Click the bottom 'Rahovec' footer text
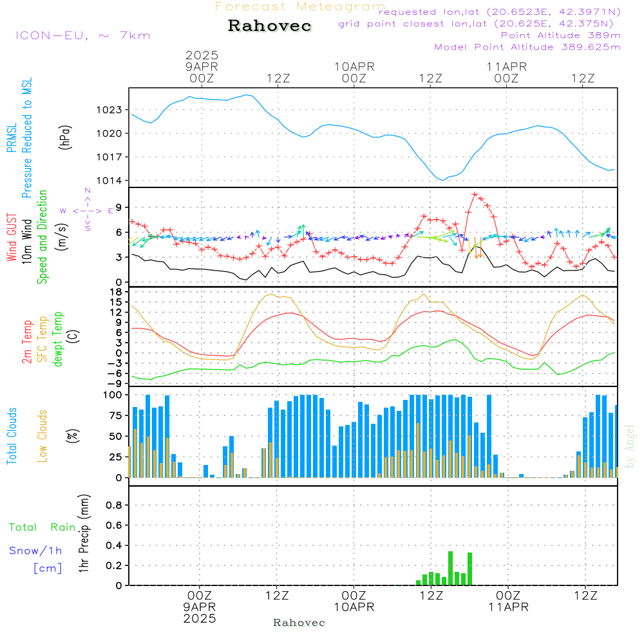Screen dimensions: 644x644 (299, 623)
